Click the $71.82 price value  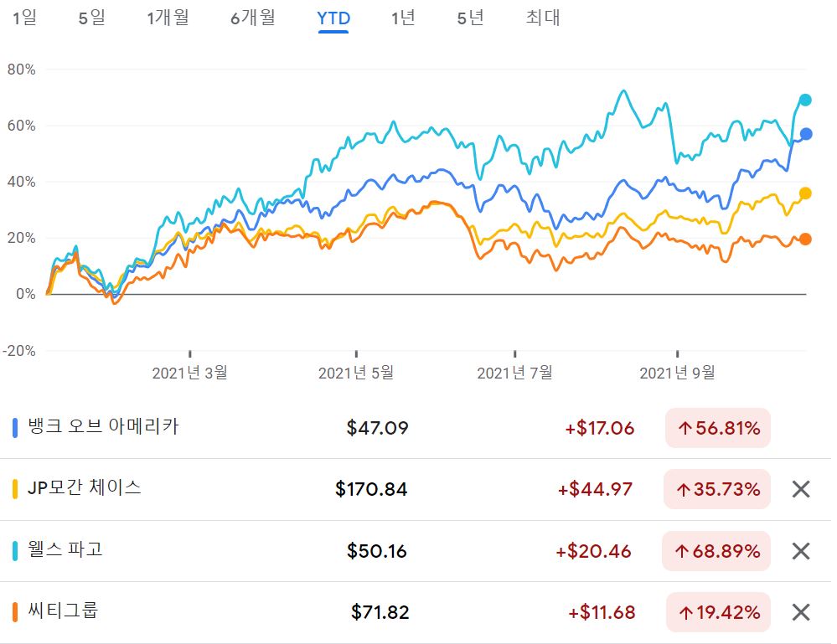point(380,612)
